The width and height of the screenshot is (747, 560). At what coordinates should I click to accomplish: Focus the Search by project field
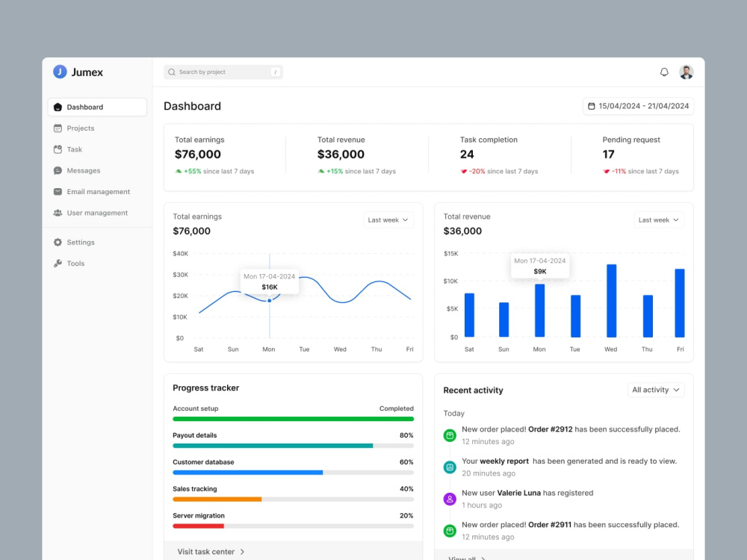click(x=223, y=72)
